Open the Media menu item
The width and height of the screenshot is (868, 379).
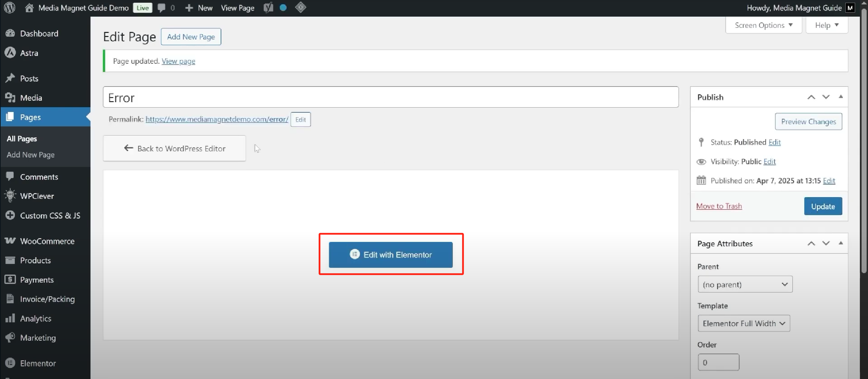pyautogui.click(x=31, y=98)
